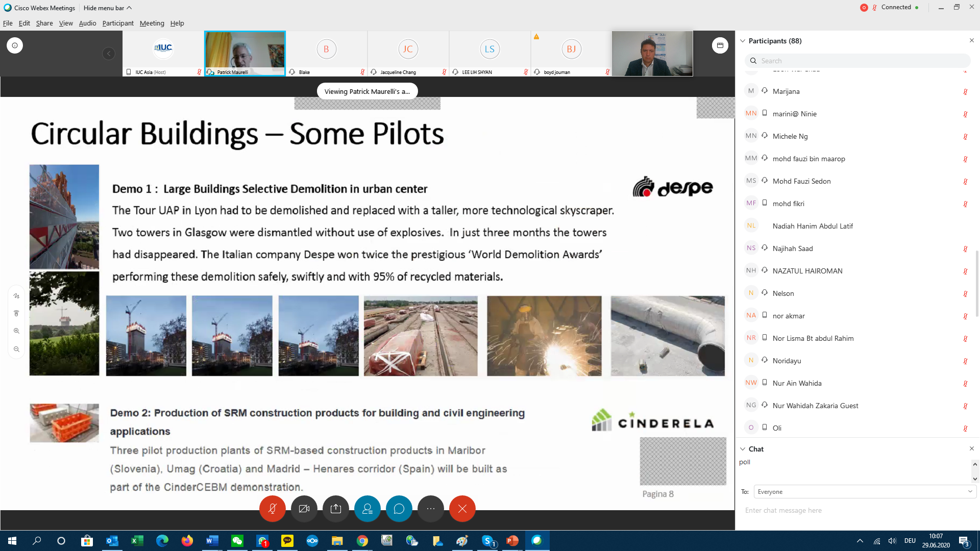This screenshot has height=551, width=980.
Task: Unmute microphone with red mic button
Action: coord(272,509)
